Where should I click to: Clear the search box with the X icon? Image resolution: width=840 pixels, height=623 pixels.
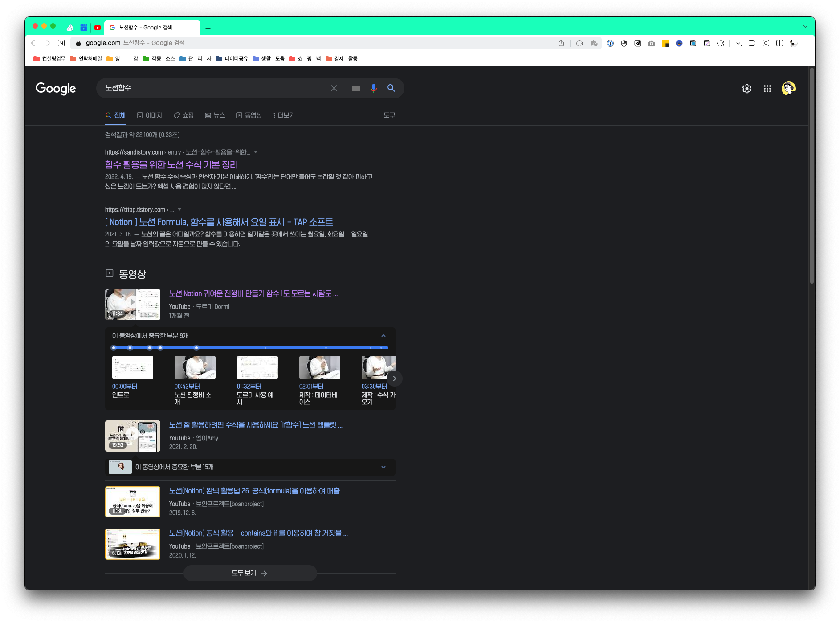click(x=334, y=88)
